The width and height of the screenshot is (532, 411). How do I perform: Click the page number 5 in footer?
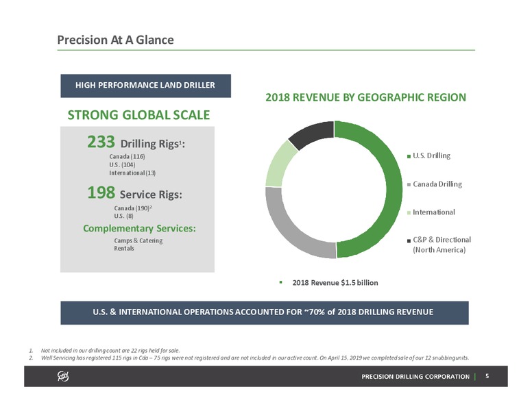487,376
